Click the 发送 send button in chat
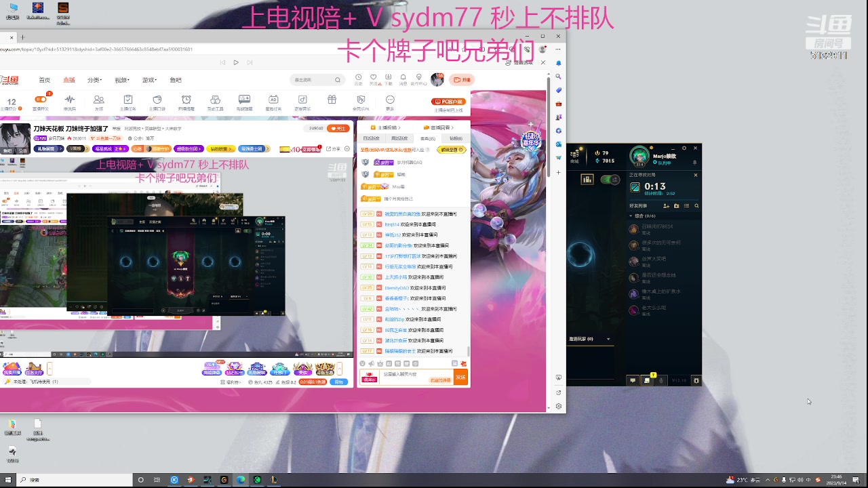 (461, 378)
